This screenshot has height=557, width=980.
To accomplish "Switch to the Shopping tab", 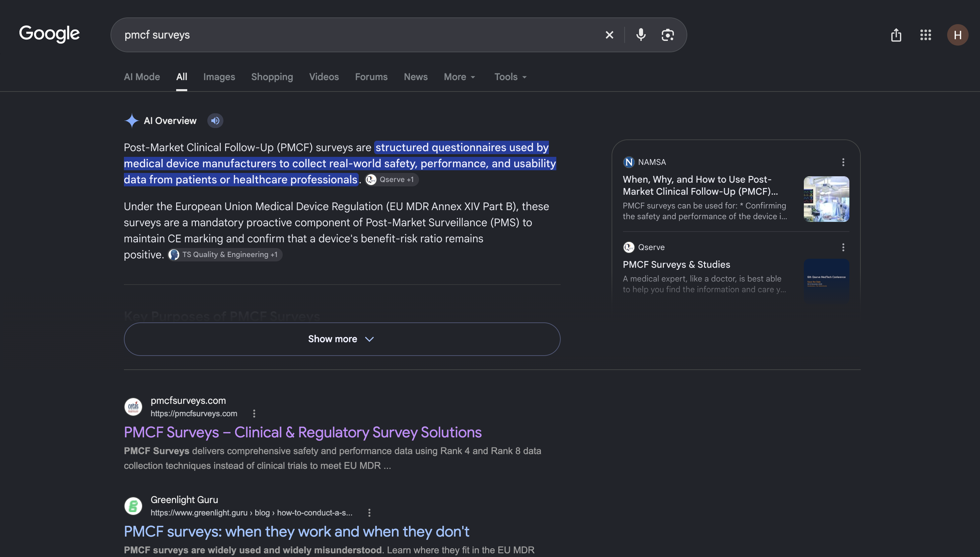I will [x=272, y=77].
